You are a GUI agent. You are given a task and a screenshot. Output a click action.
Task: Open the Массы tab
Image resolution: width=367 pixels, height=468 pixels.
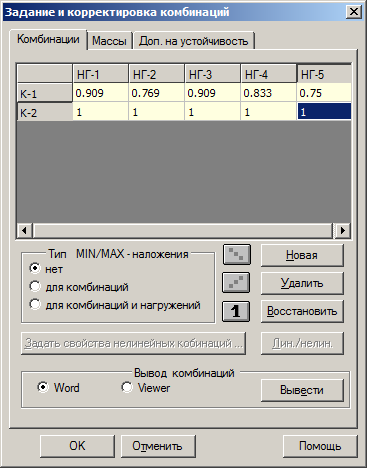(x=109, y=41)
